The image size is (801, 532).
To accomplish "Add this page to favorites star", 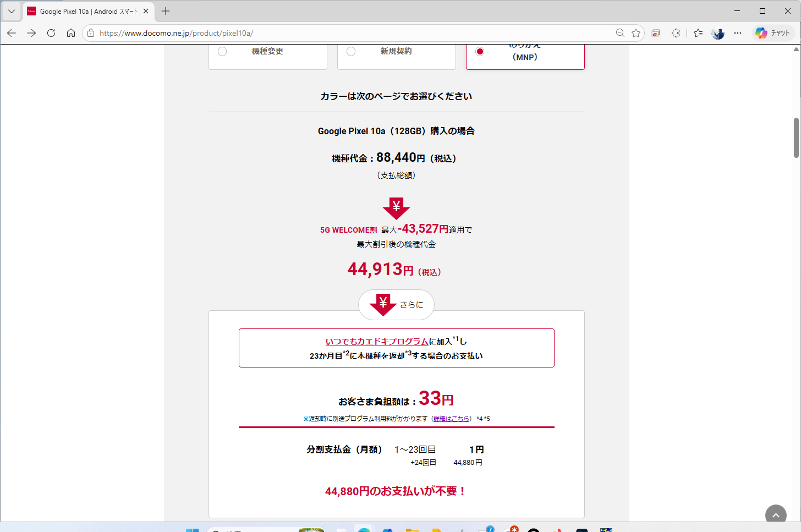I will [636, 33].
